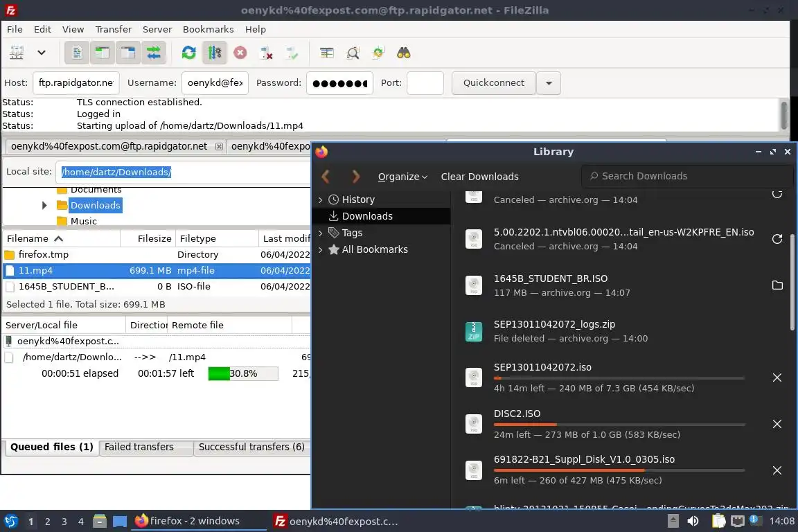
Task: Click the DISC2.ISO download progress bar
Action: click(x=619, y=424)
